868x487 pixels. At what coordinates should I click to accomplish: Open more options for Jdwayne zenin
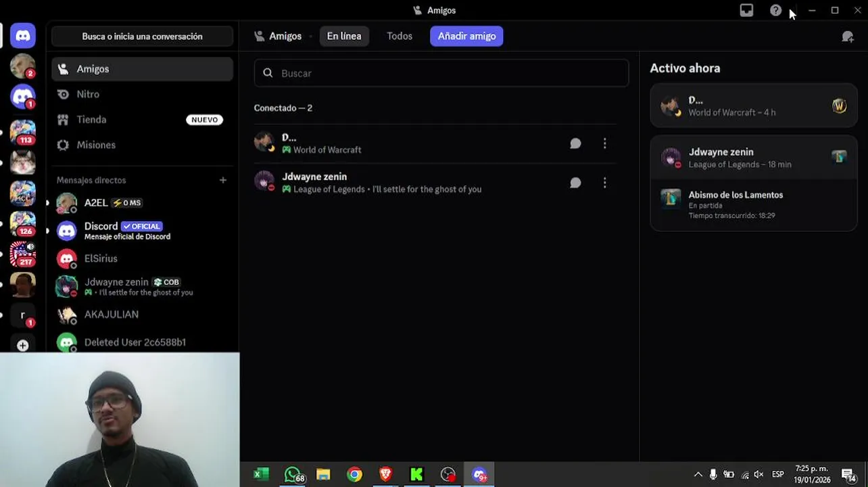coord(604,183)
